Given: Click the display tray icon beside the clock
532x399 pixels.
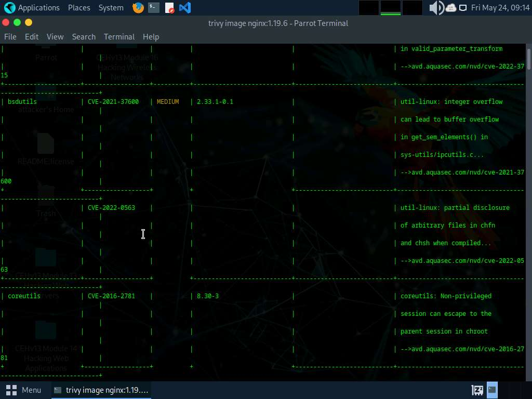Looking at the screenshot, I should 462,8.
